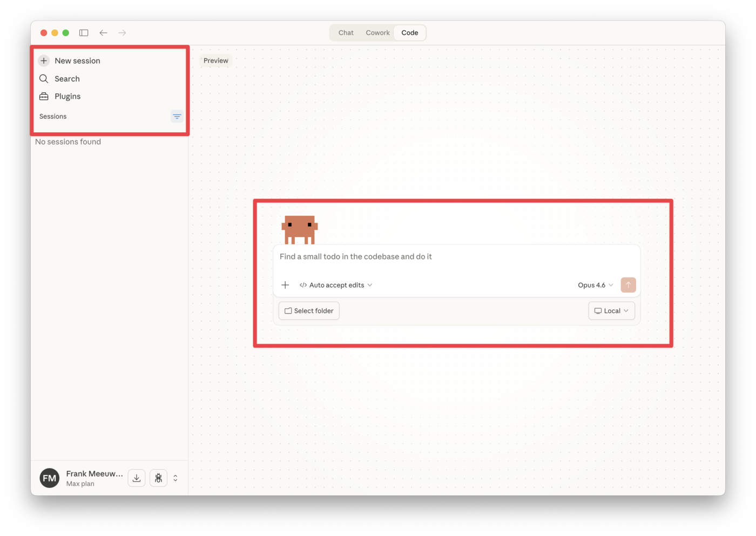Switch to the Cowork tab

pos(377,32)
